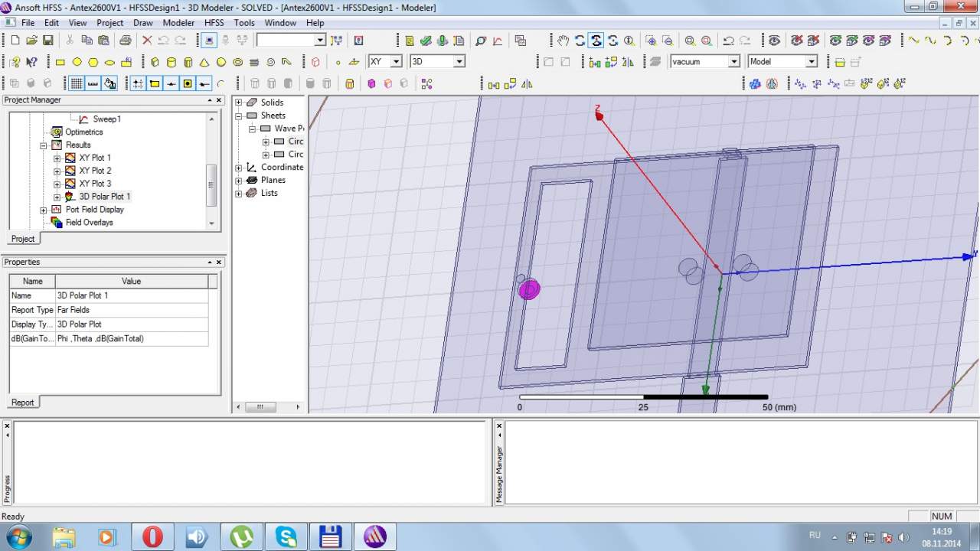
Task: Open uTorrent from the Windows taskbar
Action: (242, 537)
